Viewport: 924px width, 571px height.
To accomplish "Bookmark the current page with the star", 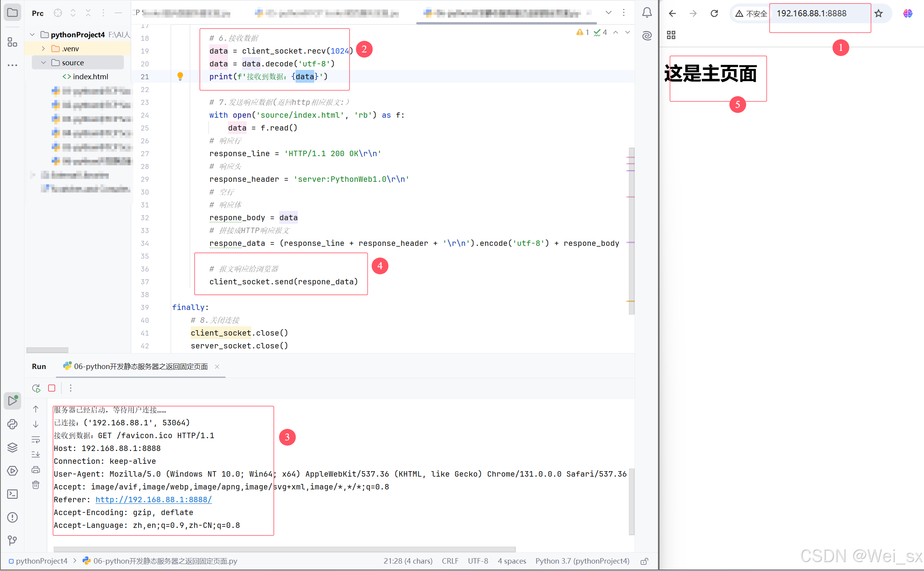I will click(x=879, y=13).
